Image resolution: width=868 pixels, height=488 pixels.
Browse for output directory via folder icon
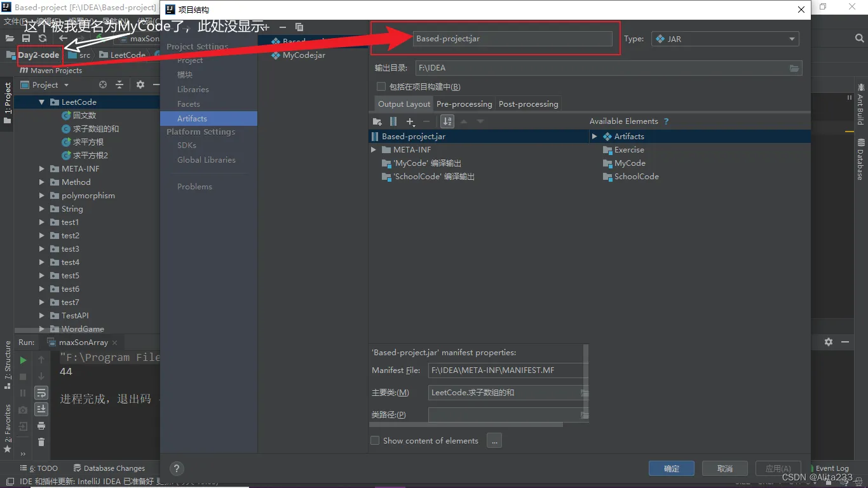coord(794,68)
